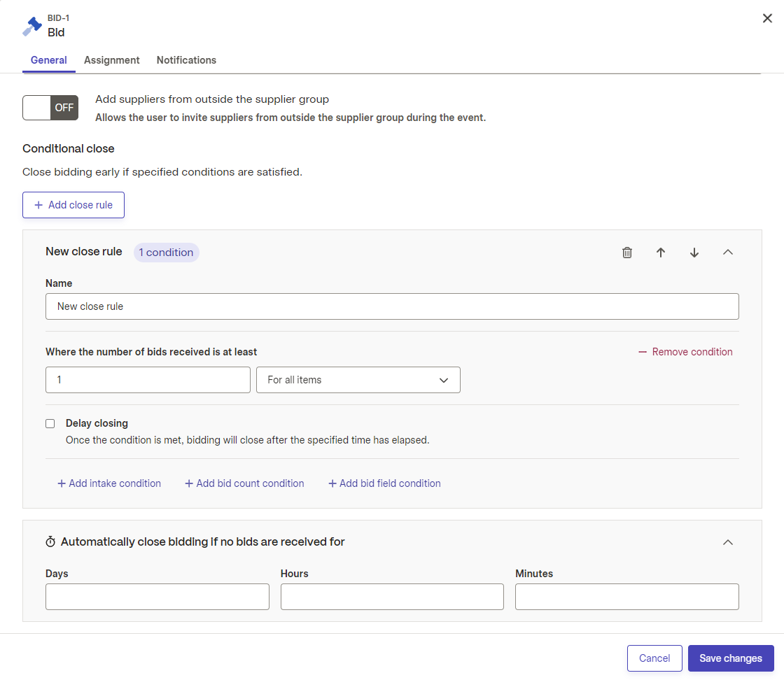
Task: Cancel the bid settings changes
Action: 654,658
